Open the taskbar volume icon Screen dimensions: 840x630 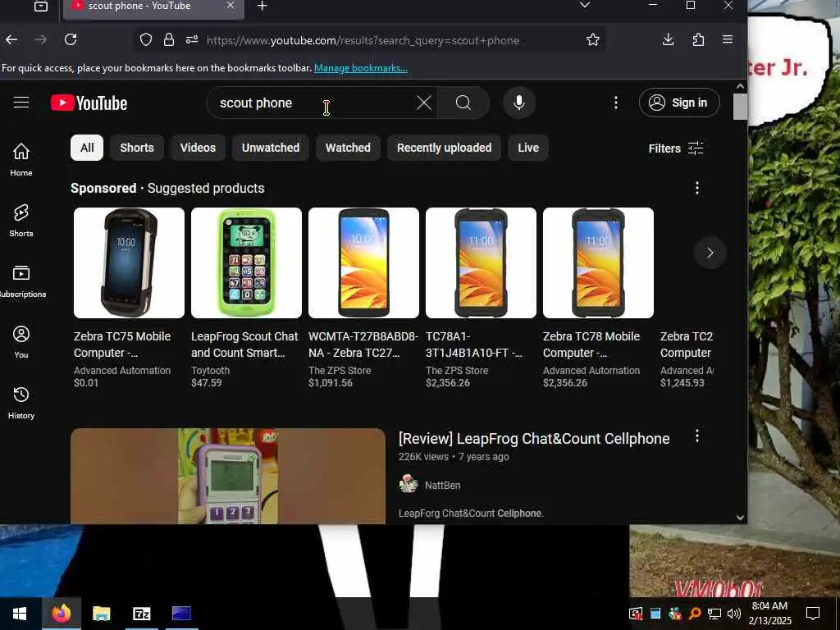(734, 614)
